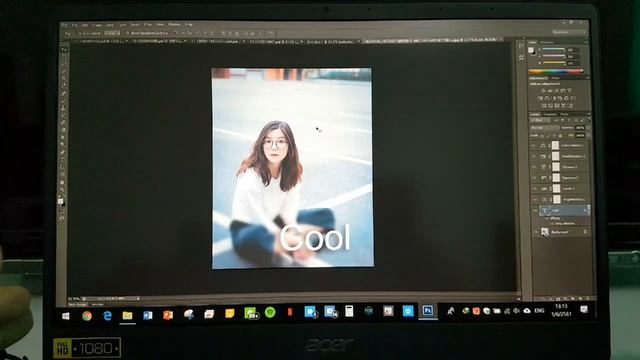Image resolution: width=640 pixels, height=360 pixels.
Task: Open the Auto-Select Layer/Group dropdown
Action: pyautogui.click(x=112, y=33)
